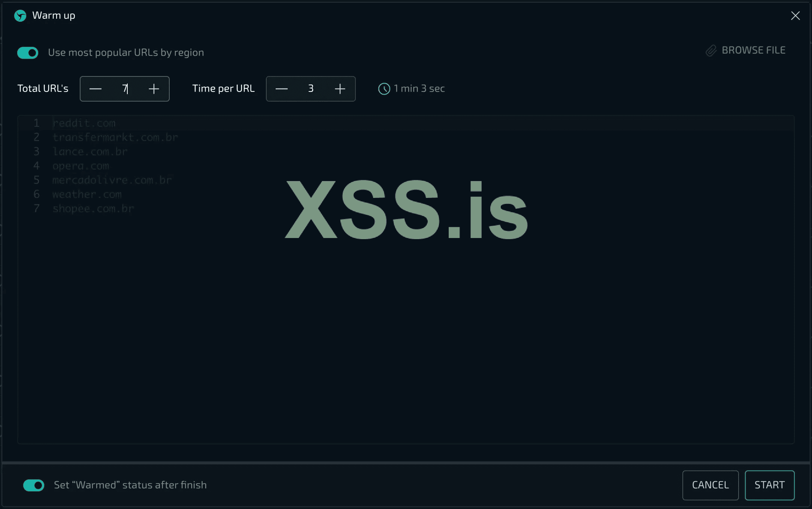Close the Warm up dialog
This screenshot has width=812, height=509.
(795, 16)
